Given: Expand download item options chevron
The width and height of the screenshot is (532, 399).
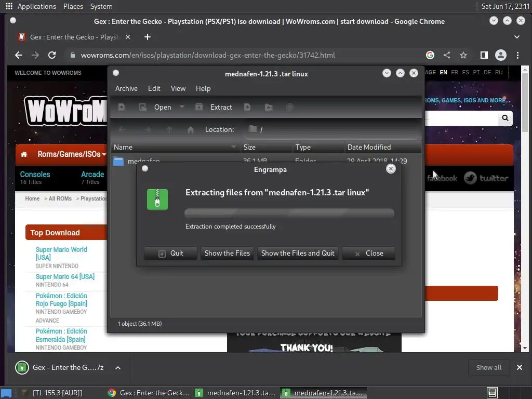Looking at the screenshot, I should [118, 368].
